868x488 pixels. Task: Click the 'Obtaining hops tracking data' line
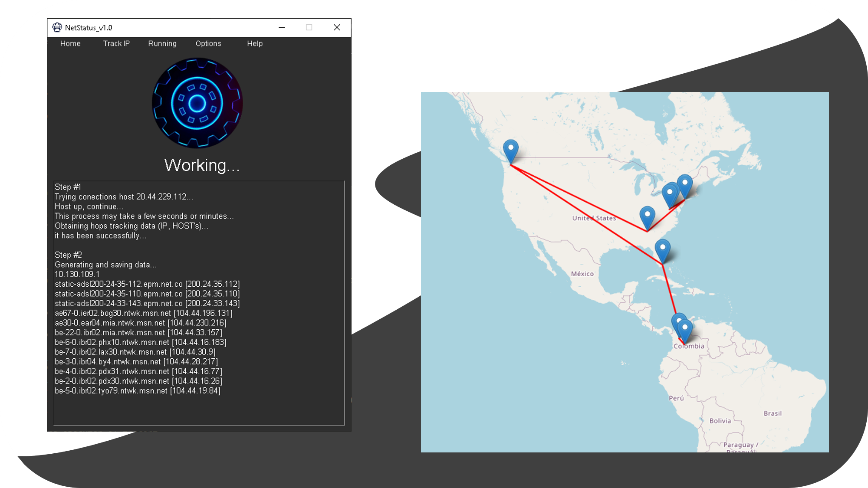pos(132,226)
